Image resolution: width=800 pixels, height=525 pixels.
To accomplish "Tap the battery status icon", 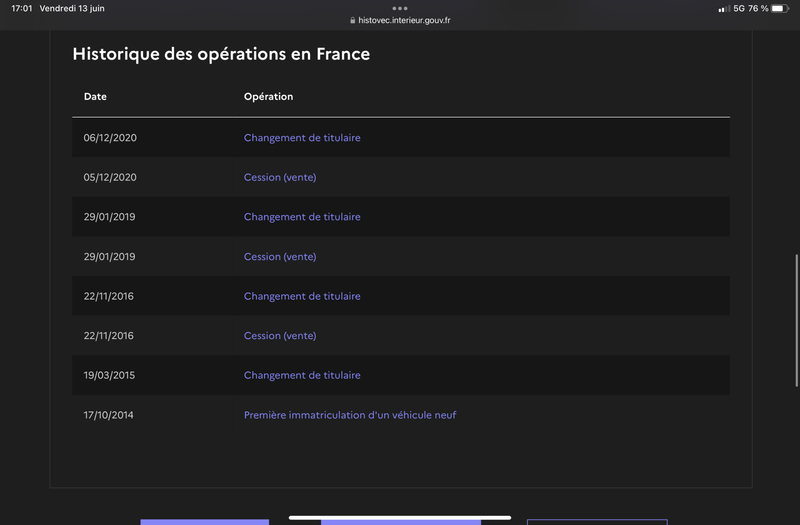I will (780, 9).
